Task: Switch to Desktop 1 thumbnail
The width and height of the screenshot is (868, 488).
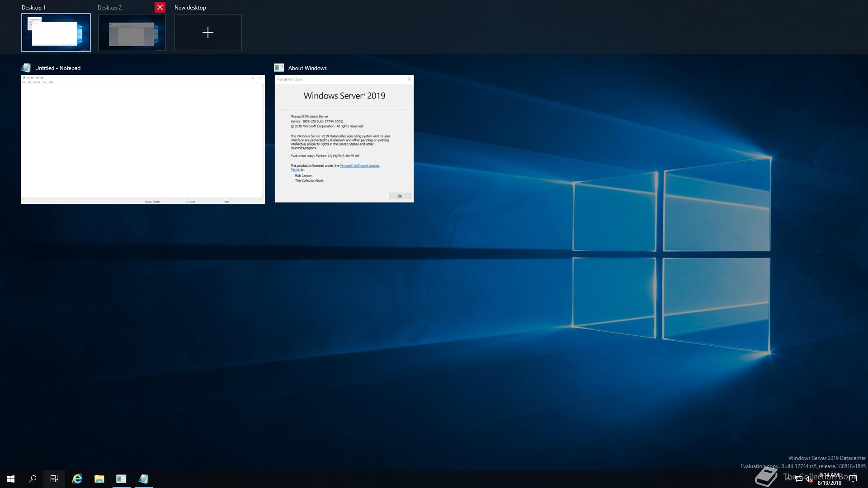Action: coord(56,33)
